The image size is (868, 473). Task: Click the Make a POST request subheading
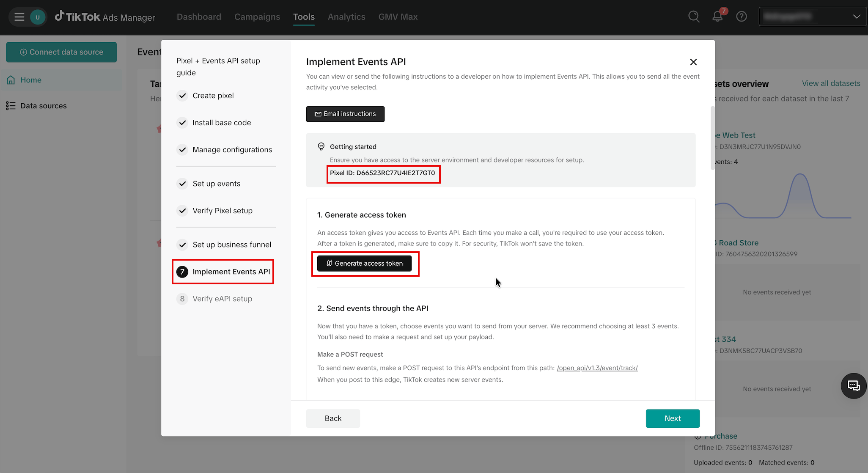(350, 355)
